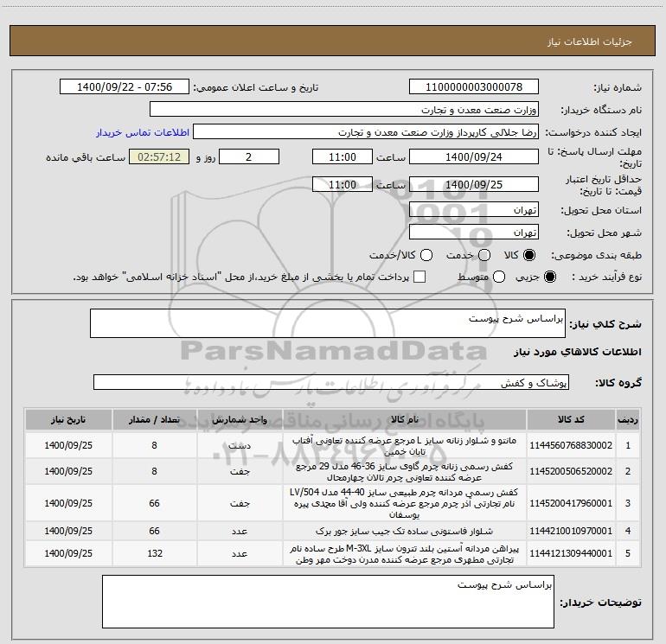Click unit دست in row 1
666x644 pixels.
click(240, 445)
